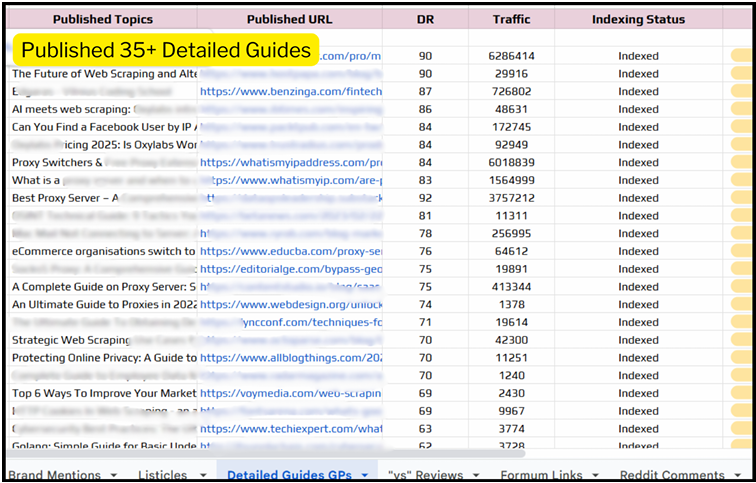Click the benzinga.com published URL link
This screenshot has width=756, height=483.
click(290, 91)
